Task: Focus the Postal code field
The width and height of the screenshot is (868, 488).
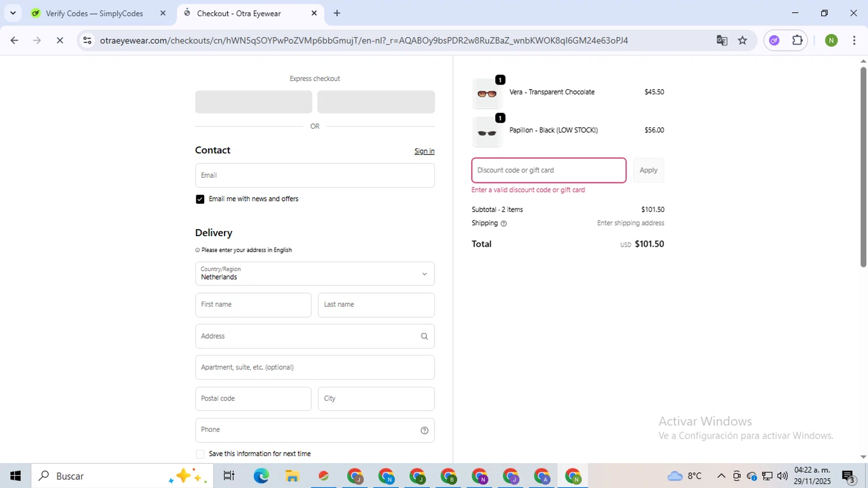Action: point(253,399)
